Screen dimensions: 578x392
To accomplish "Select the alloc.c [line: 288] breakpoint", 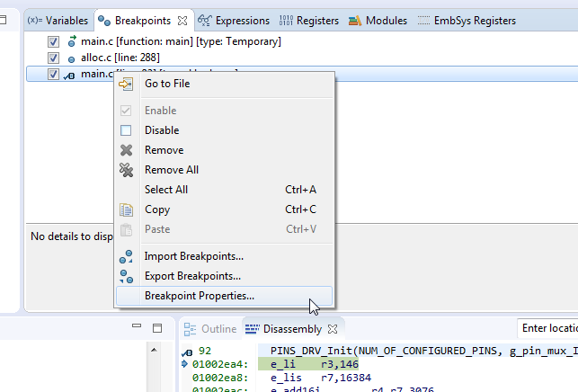I will tap(120, 58).
